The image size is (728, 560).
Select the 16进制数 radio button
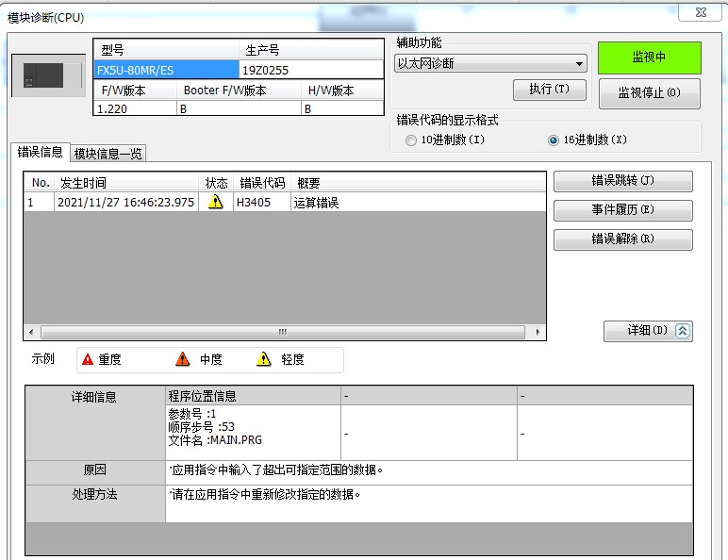554,140
